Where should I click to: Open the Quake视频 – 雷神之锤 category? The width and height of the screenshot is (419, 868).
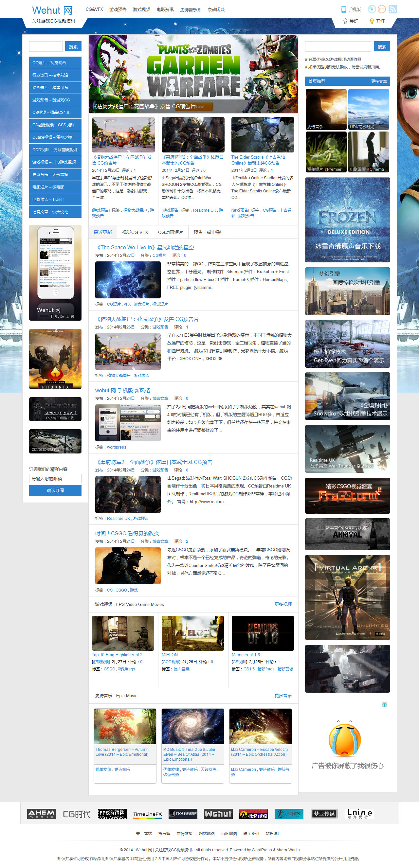(55, 137)
